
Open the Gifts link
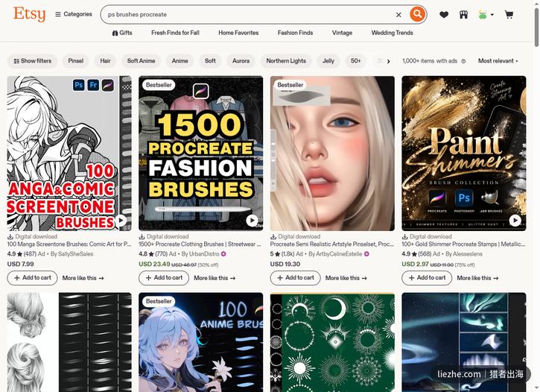click(122, 33)
